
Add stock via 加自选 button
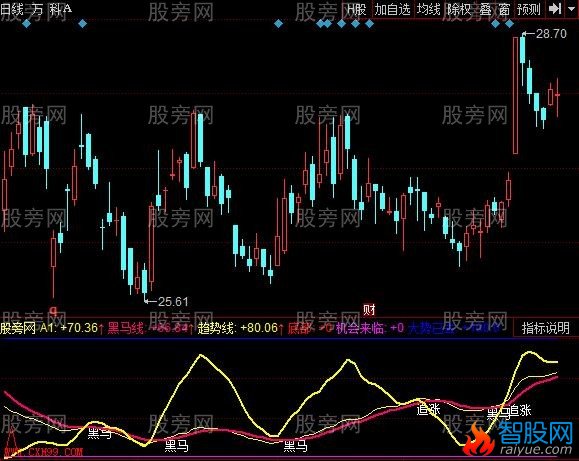click(393, 9)
